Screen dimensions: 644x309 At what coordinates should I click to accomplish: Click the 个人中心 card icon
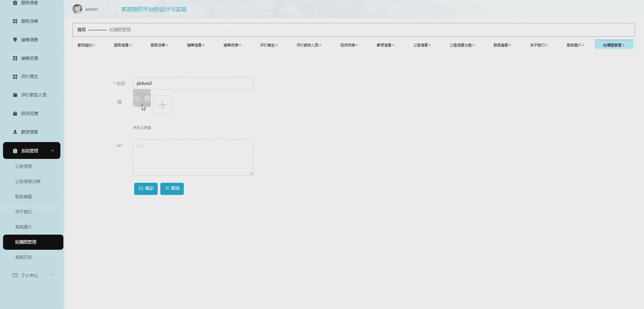click(15, 275)
